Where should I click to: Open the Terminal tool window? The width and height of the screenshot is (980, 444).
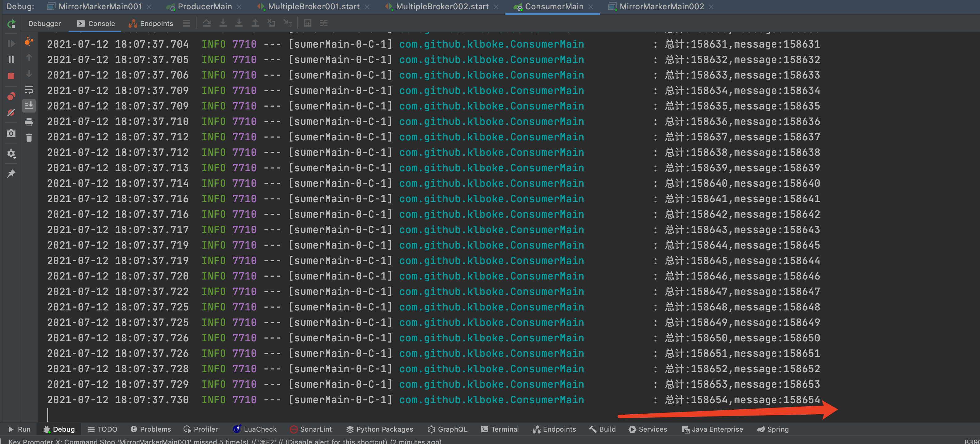500,429
